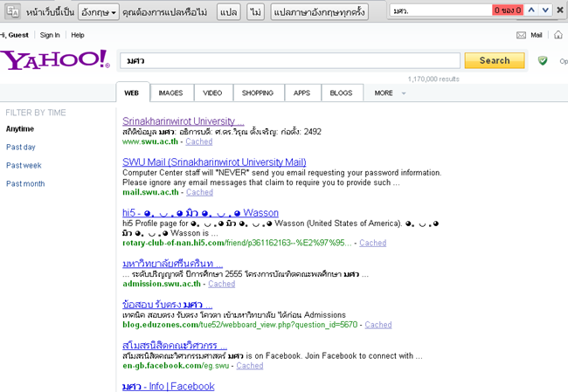Open the ข้อสอบ รับตรง มศว result

click(x=168, y=305)
